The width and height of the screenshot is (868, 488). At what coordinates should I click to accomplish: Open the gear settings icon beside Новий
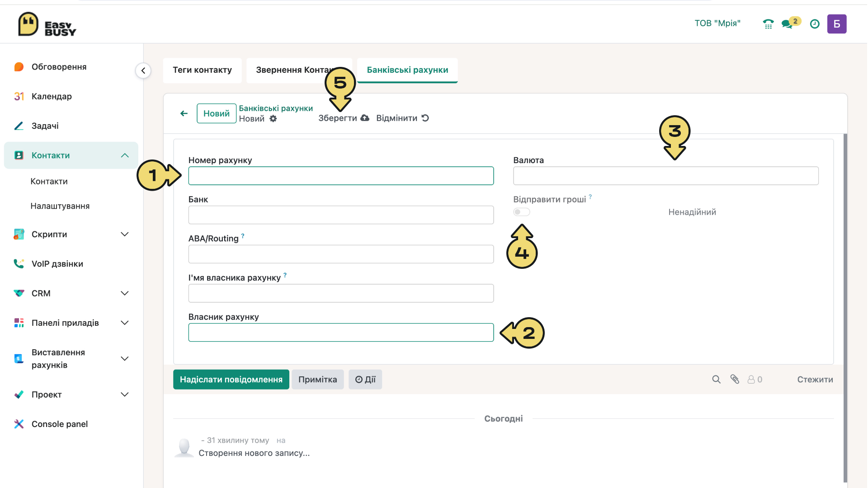273,119
